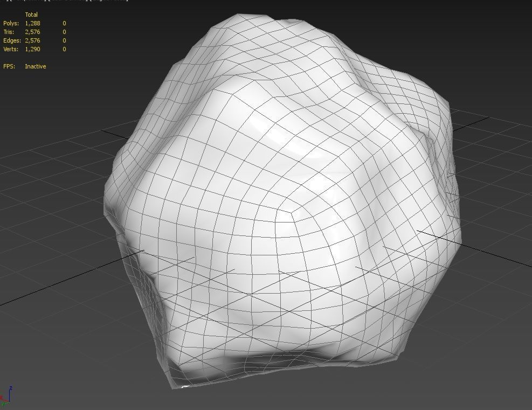The image size is (532, 410).
Task: Click the Polys count value "1,288"
Action: [32, 23]
